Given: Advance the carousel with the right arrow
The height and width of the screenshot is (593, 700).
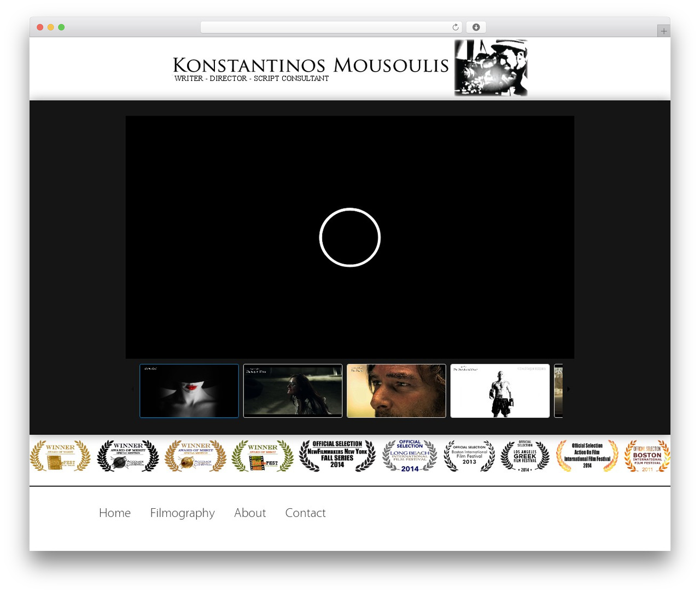Looking at the screenshot, I should [x=568, y=389].
